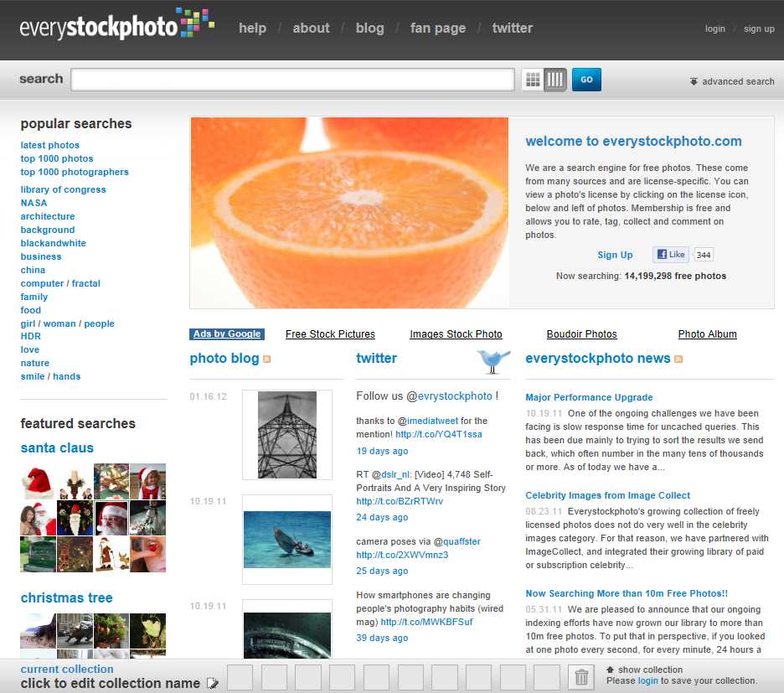Image resolution: width=784 pixels, height=693 pixels.
Task: Click the everystockphoto logo
Action: click(117, 24)
